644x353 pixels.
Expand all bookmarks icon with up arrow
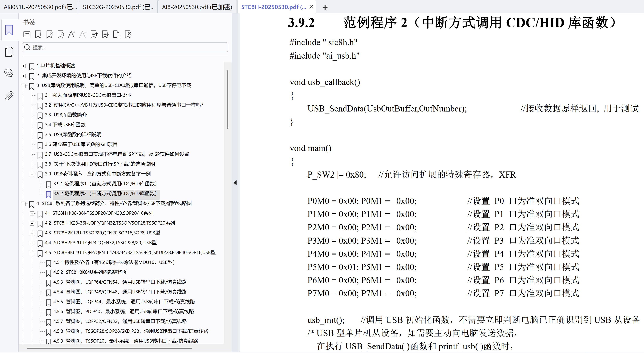[x=94, y=35]
